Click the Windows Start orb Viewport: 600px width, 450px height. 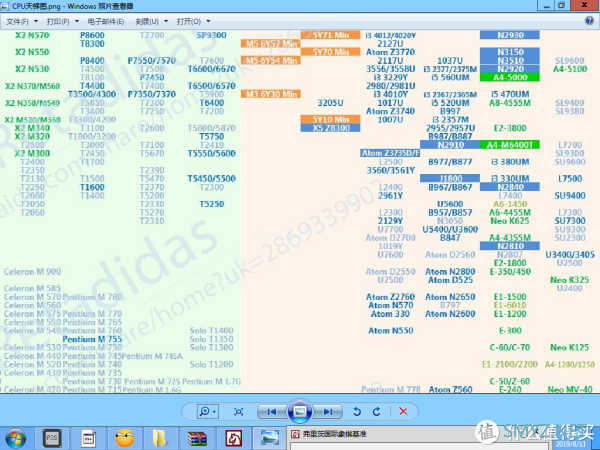point(16,438)
